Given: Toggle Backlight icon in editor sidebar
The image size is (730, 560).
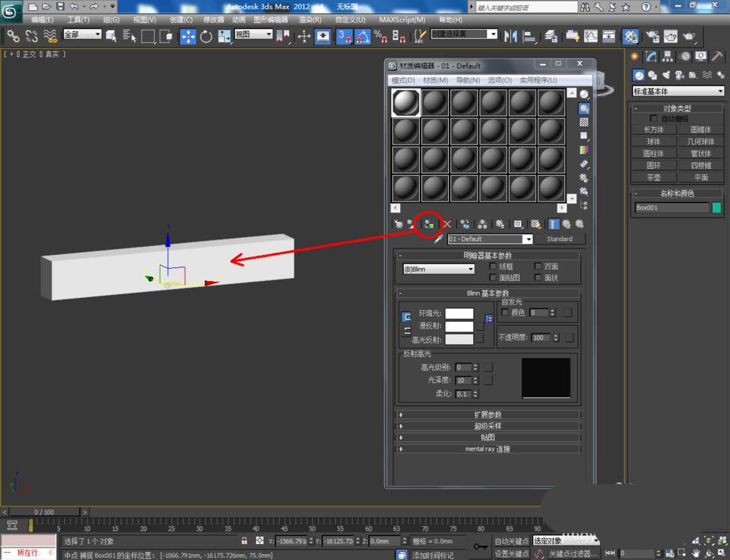Looking at the screenshot, I should [584, 109].
